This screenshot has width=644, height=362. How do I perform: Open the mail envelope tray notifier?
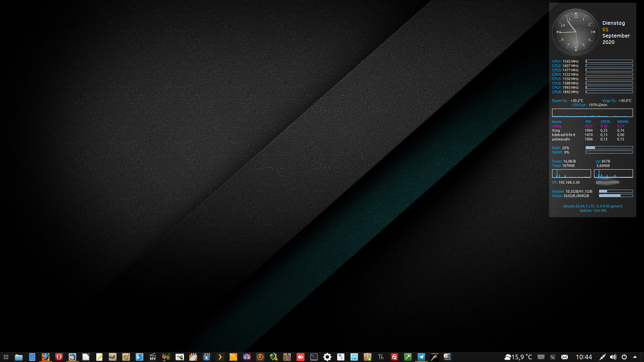565,357
